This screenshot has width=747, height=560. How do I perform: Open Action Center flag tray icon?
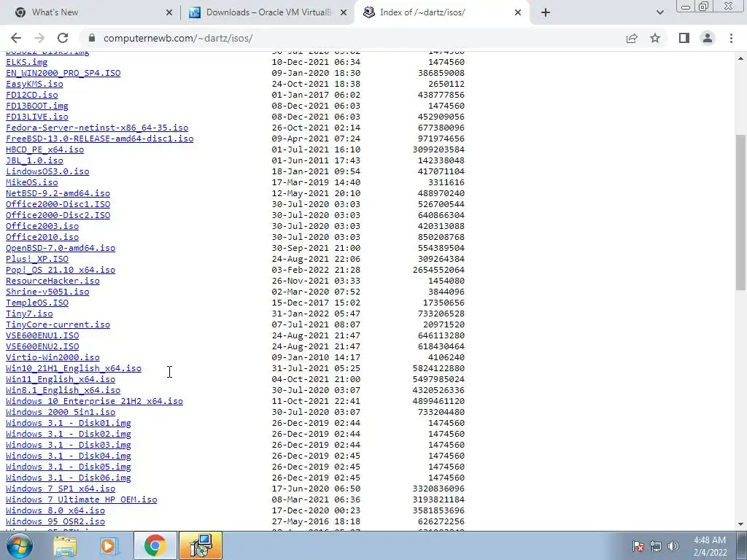point(638,546)
